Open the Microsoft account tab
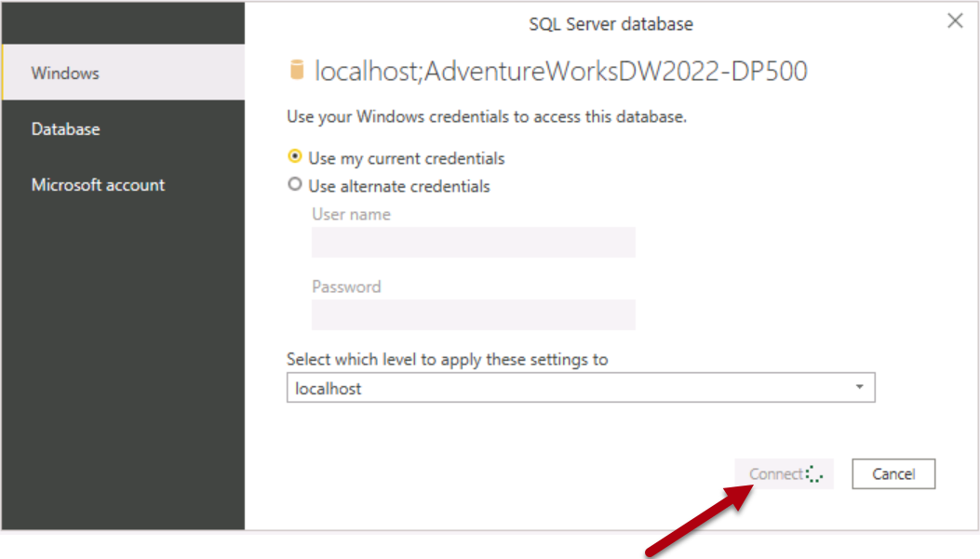This screenshot has width=980, height=559. [123, 185]
